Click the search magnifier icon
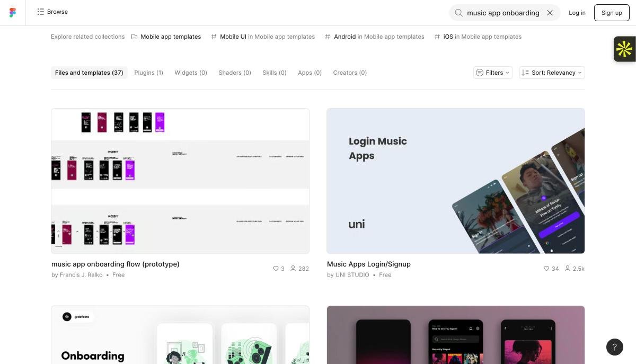The width and height of the screenshot is (636, 364). [x=458, y=13]
